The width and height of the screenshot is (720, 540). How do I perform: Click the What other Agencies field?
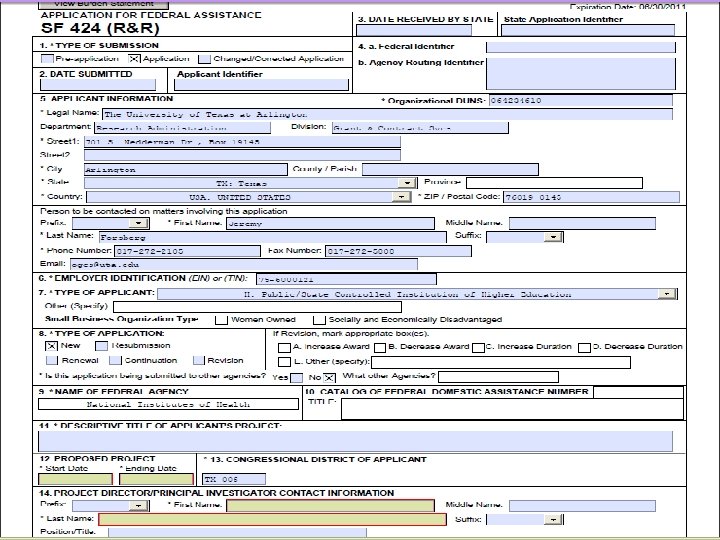[x=499, y=377]
